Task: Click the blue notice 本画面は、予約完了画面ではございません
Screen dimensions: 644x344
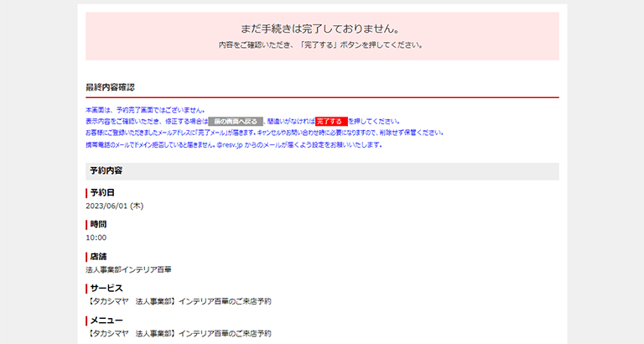Action: coord(145,110)
